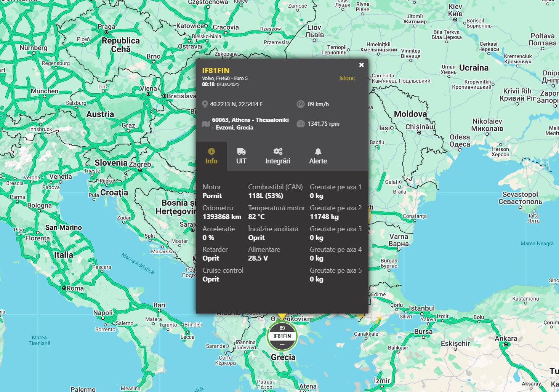
Task: Click the speedometer icon next to 89 km/h
Action: coord(301,104)
